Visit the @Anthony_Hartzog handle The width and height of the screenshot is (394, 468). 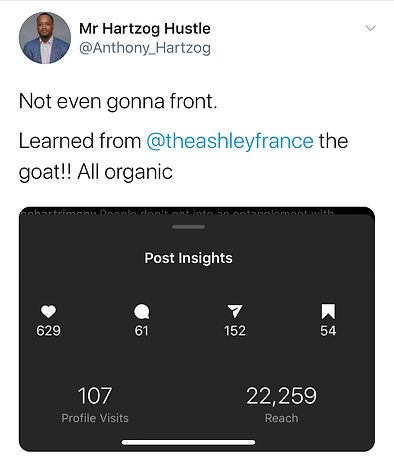coord(145,48)
